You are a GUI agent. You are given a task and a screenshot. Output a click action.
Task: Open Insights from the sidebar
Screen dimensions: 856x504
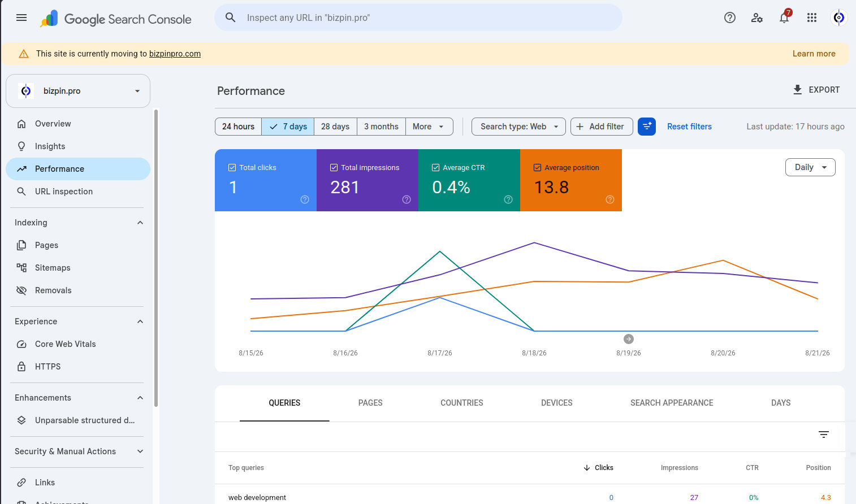78,146
